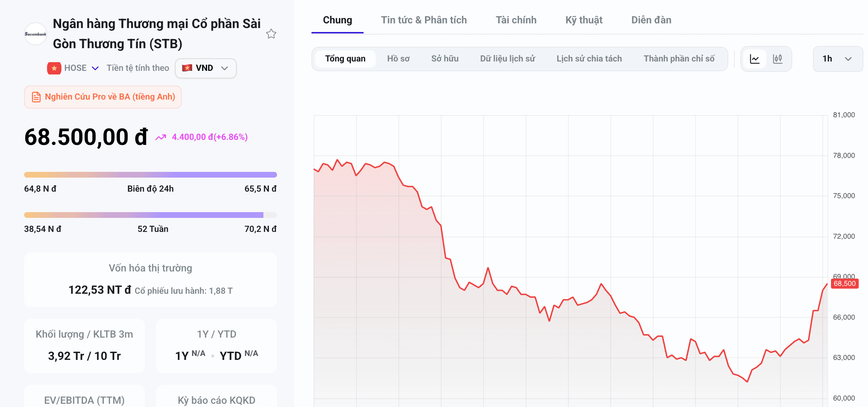The image size is (868, 407).
Task: Open the Diễn đàn tab
Action: click(651, 20)
